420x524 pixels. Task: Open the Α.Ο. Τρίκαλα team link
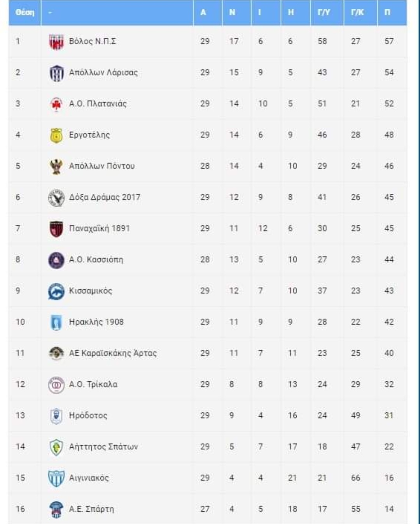pos(93,384)
